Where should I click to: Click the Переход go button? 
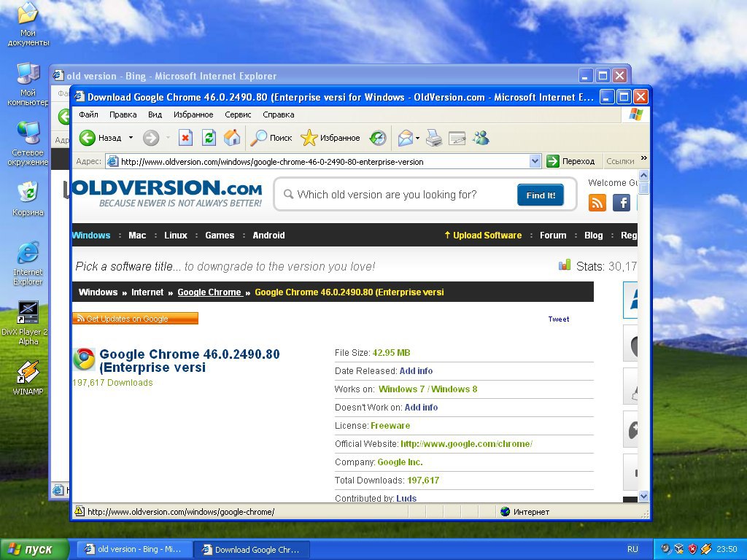pos(570,161)
